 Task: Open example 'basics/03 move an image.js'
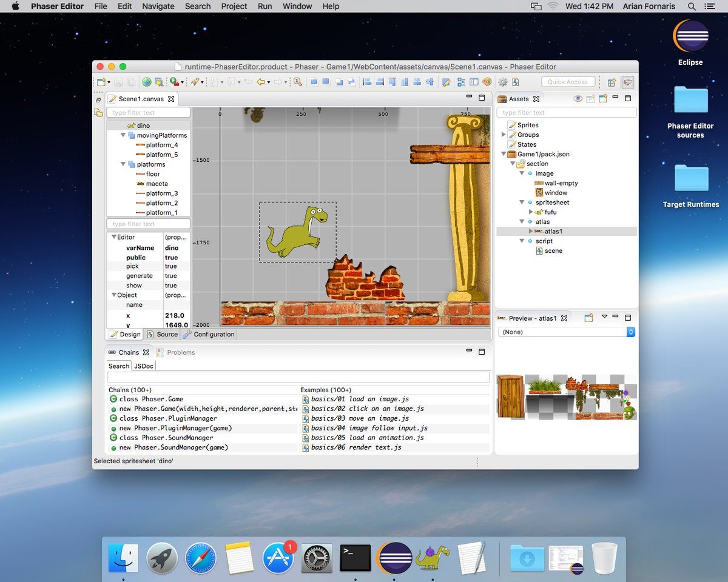pos(360,418)
